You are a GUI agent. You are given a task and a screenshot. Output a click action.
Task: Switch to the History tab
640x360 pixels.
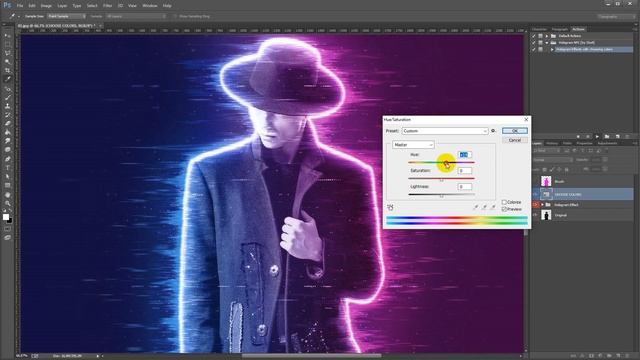coord(552,143)
